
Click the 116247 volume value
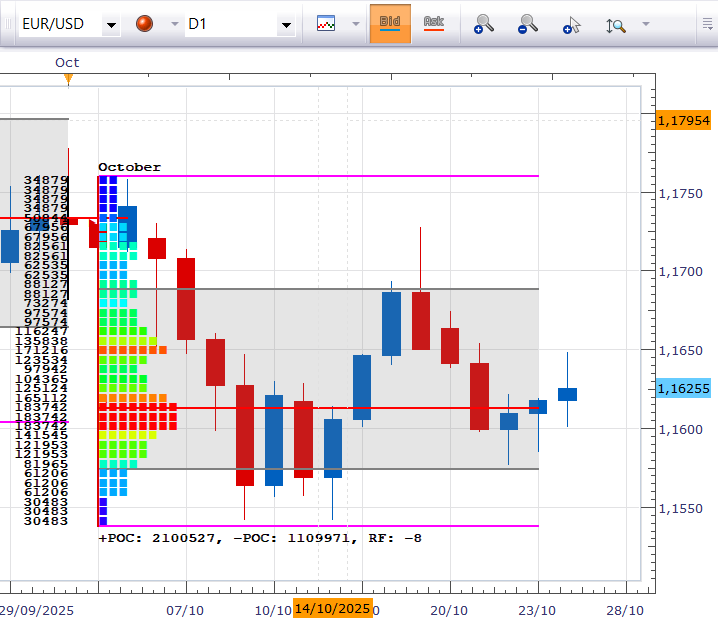(x=42, y=331)
